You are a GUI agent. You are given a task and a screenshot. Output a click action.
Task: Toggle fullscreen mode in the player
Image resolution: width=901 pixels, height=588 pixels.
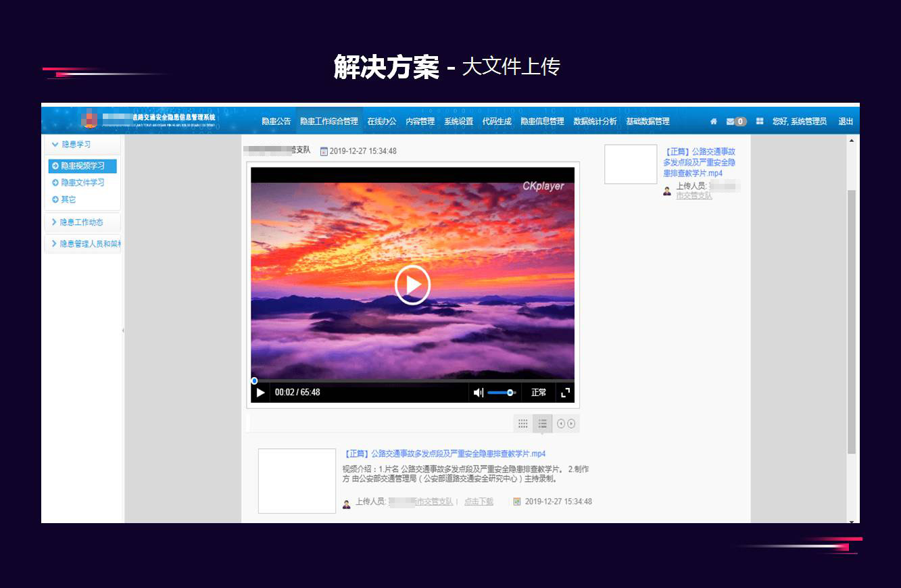pyautogui.click(x=566, y=392)
